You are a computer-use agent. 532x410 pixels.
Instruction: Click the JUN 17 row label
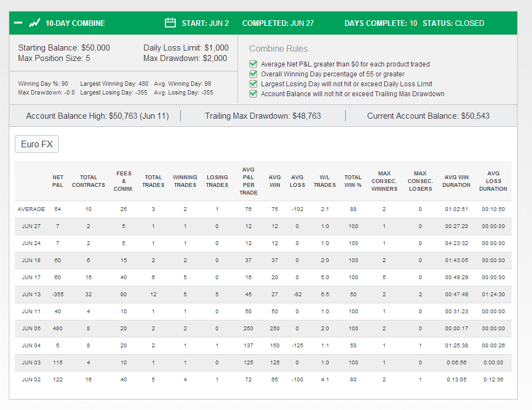coord(31,278)
